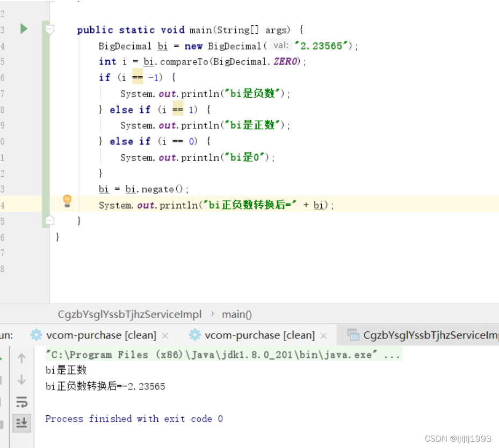Image resolution: width=499 pixels, height=448 pixels.
Task: Click println "bi是负数" line
Action: [x=205, y=94]
